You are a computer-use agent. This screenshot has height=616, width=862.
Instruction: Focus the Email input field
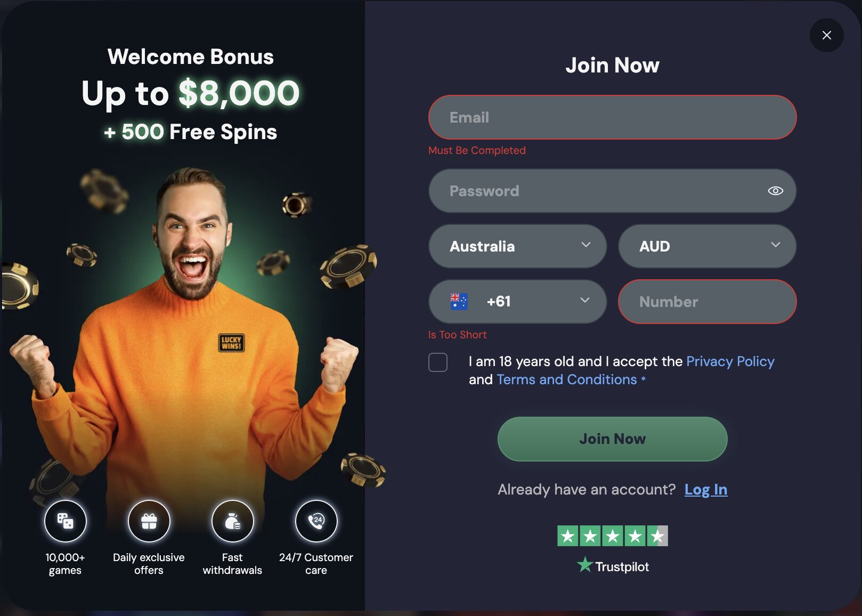tap(612, 117)
